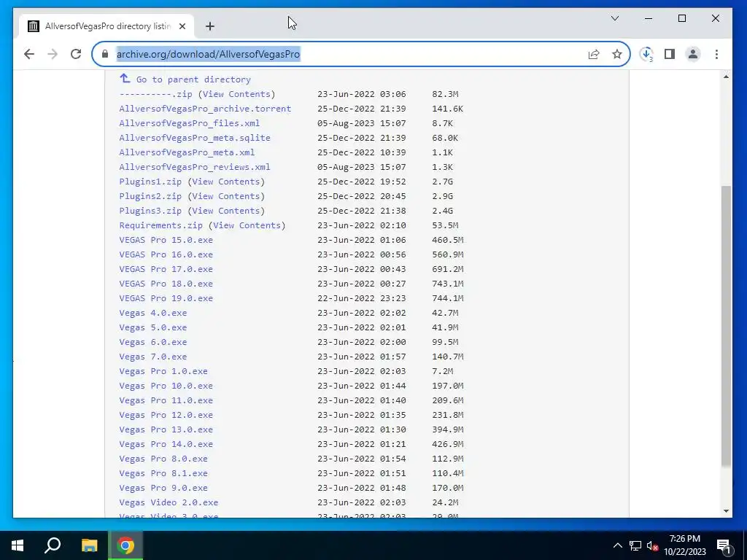Download Plugins3.zip
Image resolution: width=747 pixels, height=560 pixels.
point(150,211)
